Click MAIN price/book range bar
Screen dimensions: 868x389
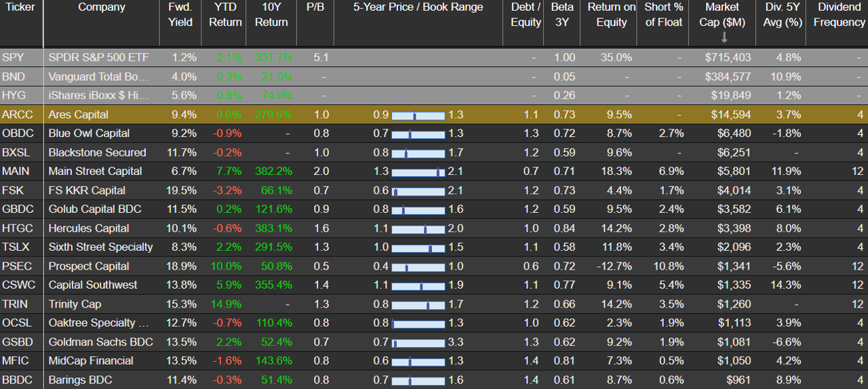click(418, 172)
